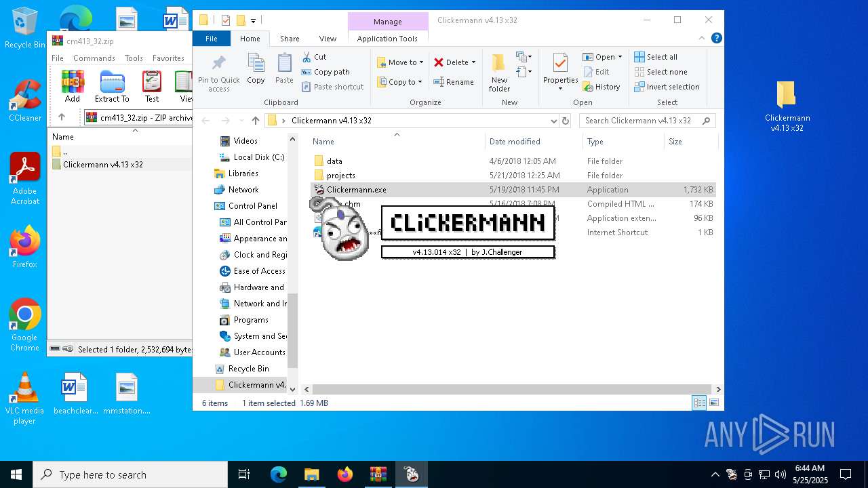Open the Customize Quick Access Toolbar dropdown
The width and height of the screenshot is (868, 488).
[x=253, y=20]
